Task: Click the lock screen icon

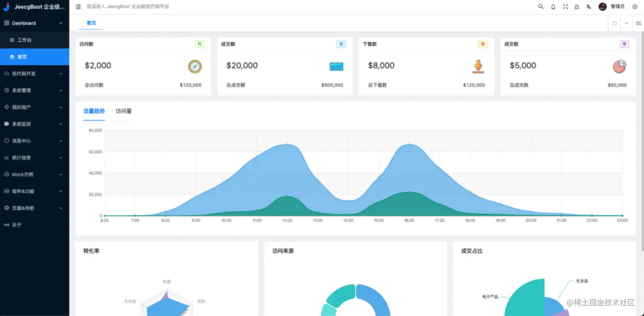Action: tap(577, 6)
